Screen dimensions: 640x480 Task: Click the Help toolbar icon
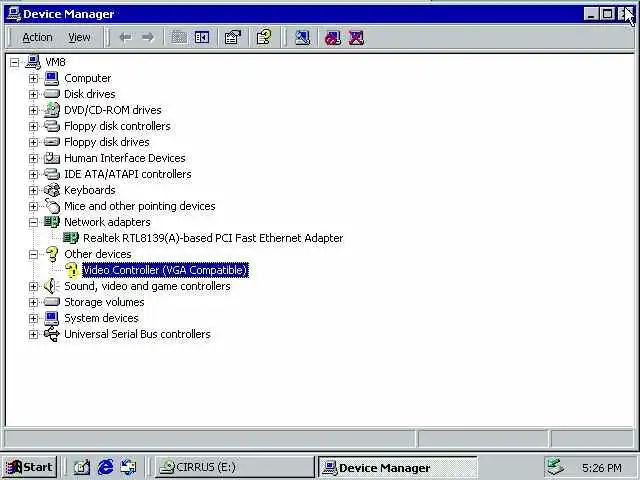(x=264, y=38)
